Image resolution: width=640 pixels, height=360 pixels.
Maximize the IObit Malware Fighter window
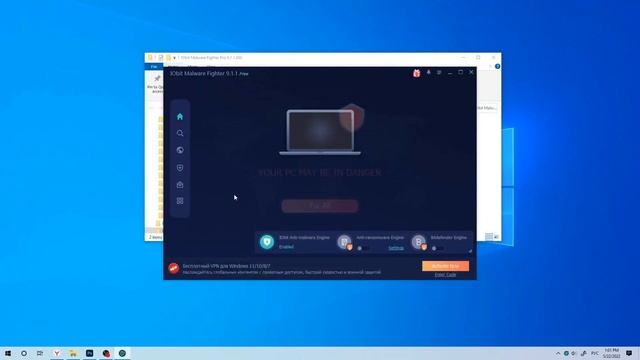point(460,72)
